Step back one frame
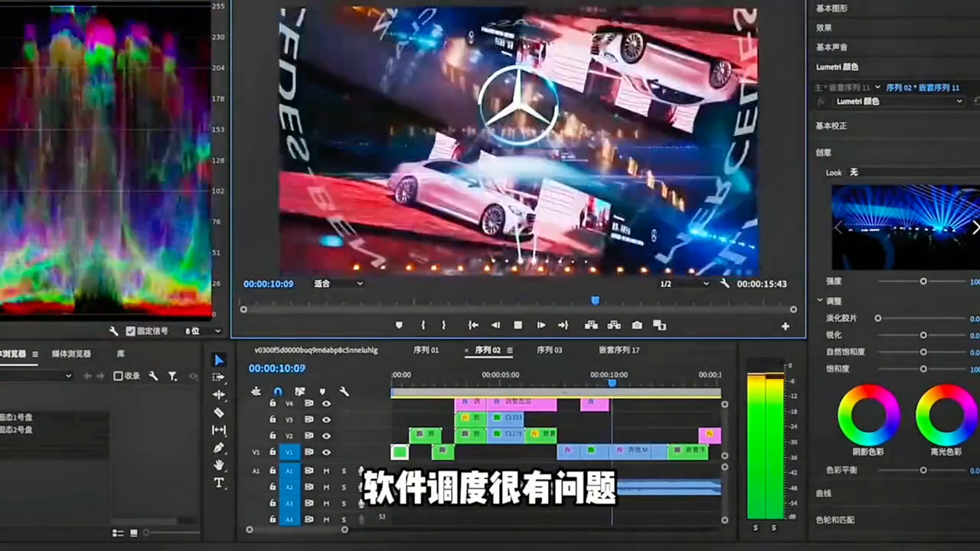This screenshot has width=980, height=551. [x=495, y=325]
